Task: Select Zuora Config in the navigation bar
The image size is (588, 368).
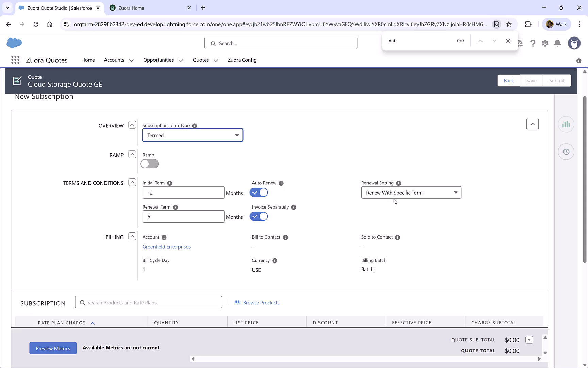Action: 242,60
